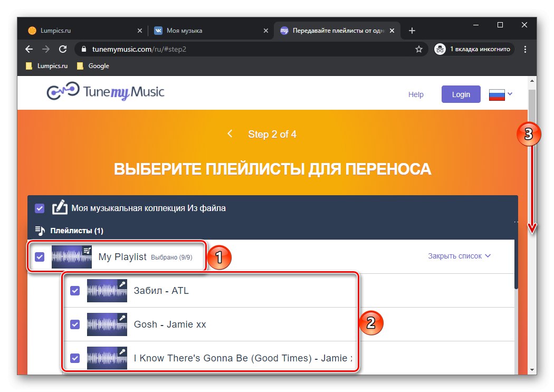Click the browser back arrow

click(28, 49)
